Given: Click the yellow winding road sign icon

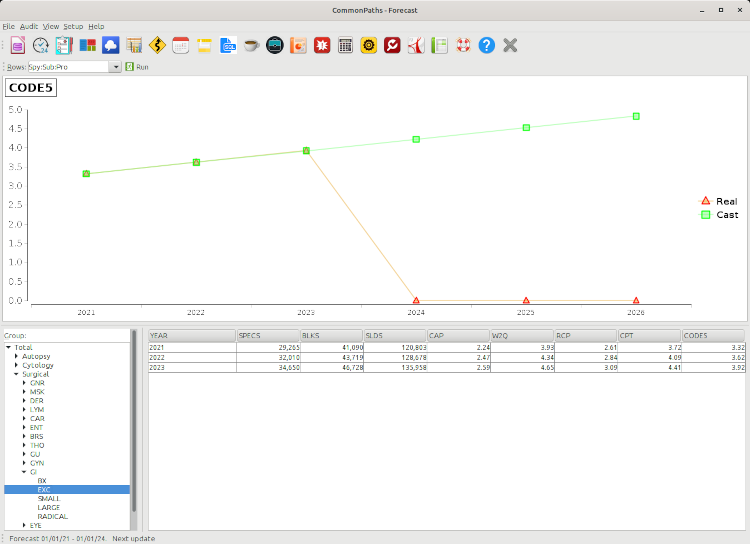Looking at the screenshot, I should click(157, 45).
